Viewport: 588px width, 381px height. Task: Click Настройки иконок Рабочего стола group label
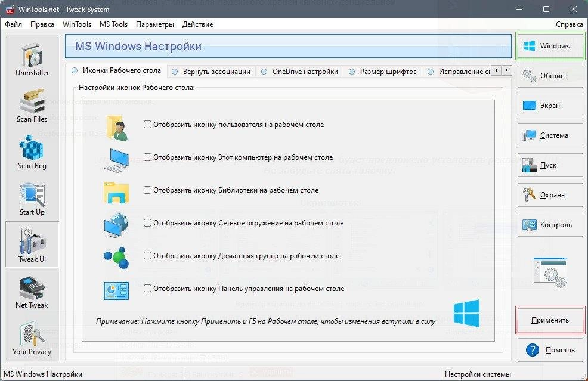tap(137, 88)
